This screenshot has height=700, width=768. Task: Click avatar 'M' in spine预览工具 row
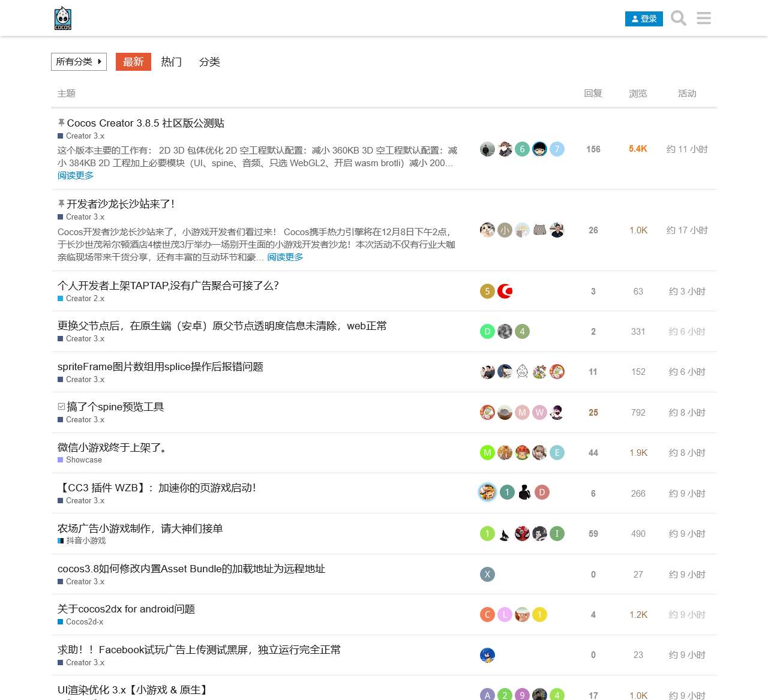click(x=522, y=413)
